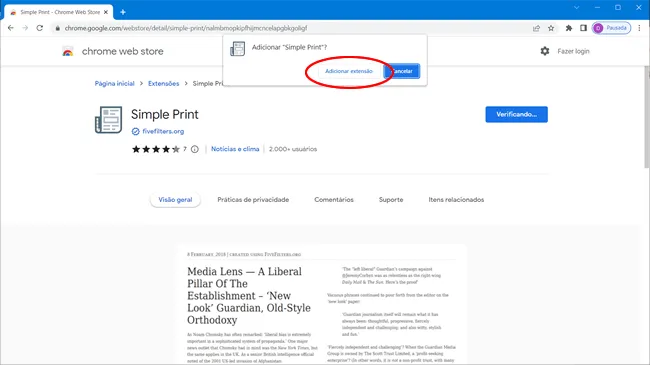Click the browser forward arrow

click(25, 28)
